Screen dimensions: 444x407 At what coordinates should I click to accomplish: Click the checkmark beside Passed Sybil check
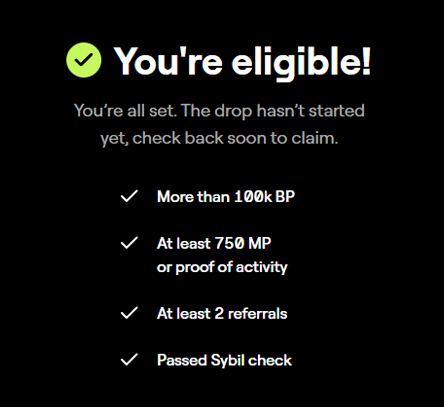click(x=129, y=360)
